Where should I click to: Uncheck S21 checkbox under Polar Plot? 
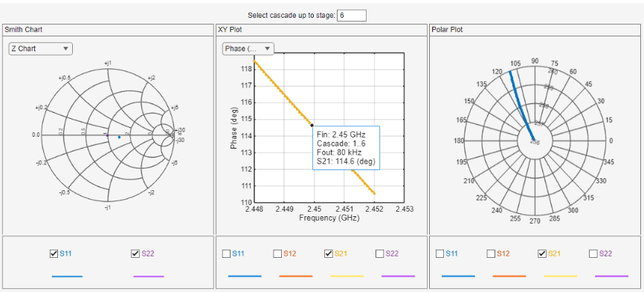click(541, 254)
